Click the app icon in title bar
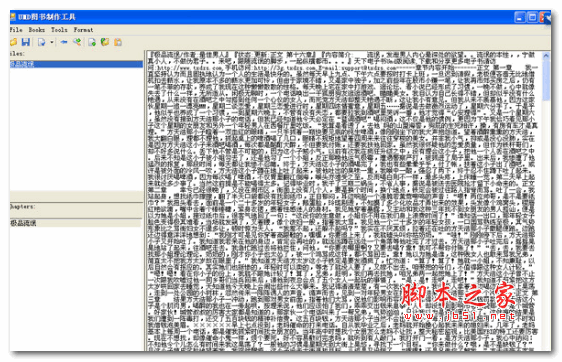 (x=13, y=17)
